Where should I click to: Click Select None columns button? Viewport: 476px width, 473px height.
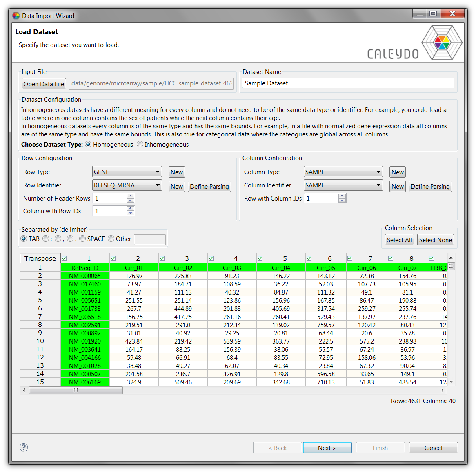click(x=435, y=240)
